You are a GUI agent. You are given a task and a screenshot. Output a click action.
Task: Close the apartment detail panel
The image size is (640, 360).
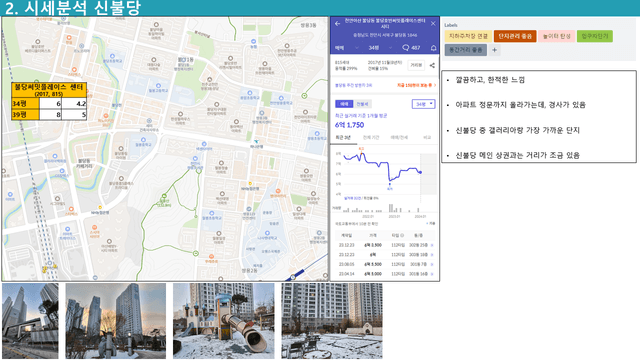point(433,24)
